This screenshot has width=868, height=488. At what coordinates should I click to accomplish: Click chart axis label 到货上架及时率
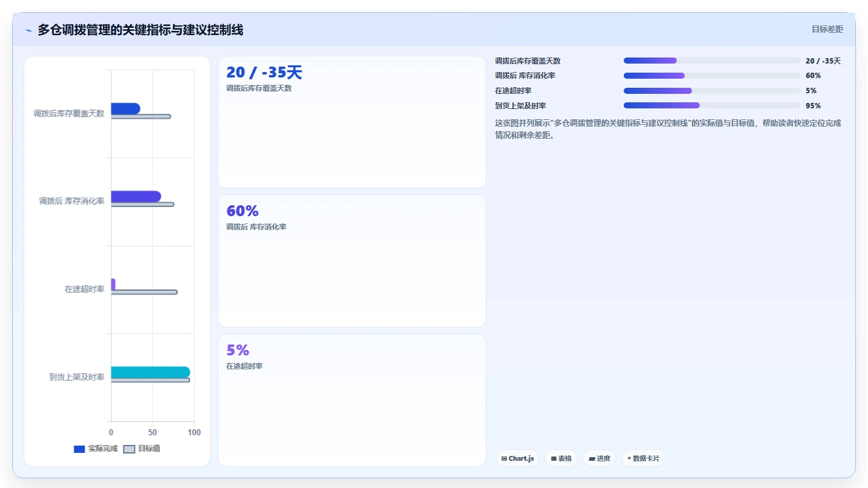(x=77, y=377)
